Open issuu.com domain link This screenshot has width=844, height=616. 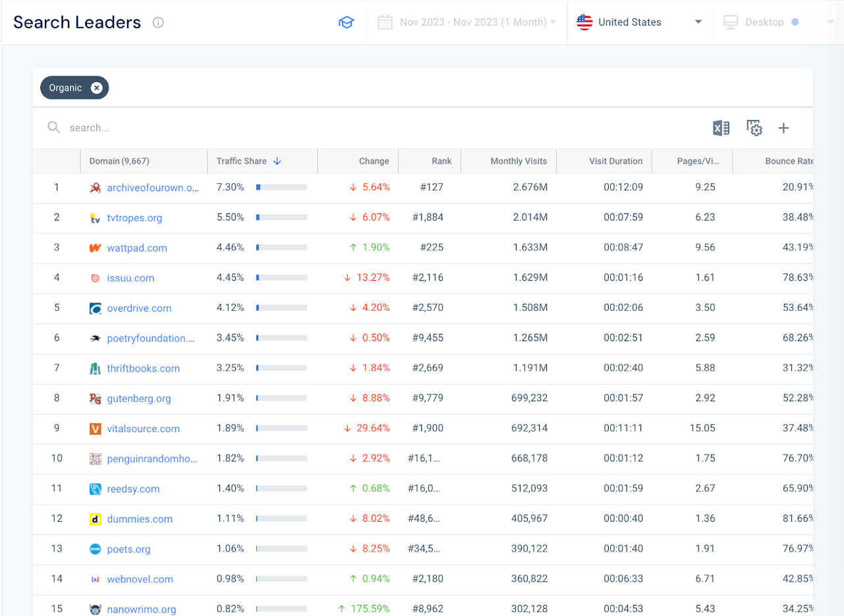click(x=130, y=278)
